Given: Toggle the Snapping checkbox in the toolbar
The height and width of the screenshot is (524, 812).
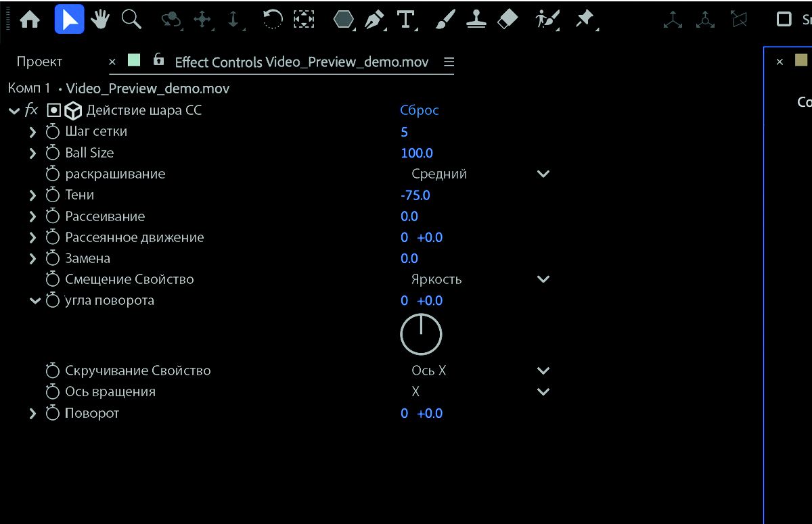Looking at the screenshot, I should coord(784,19).
